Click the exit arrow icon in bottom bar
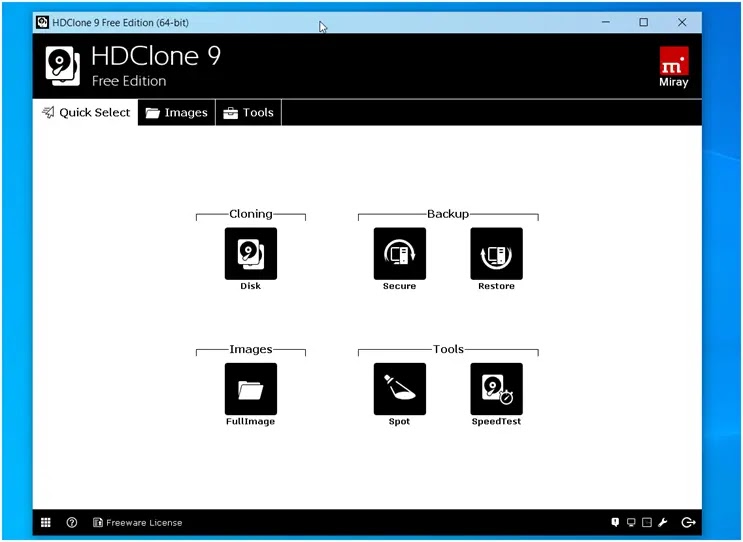Viewport: 743px width, 542px height. point(688,522)
